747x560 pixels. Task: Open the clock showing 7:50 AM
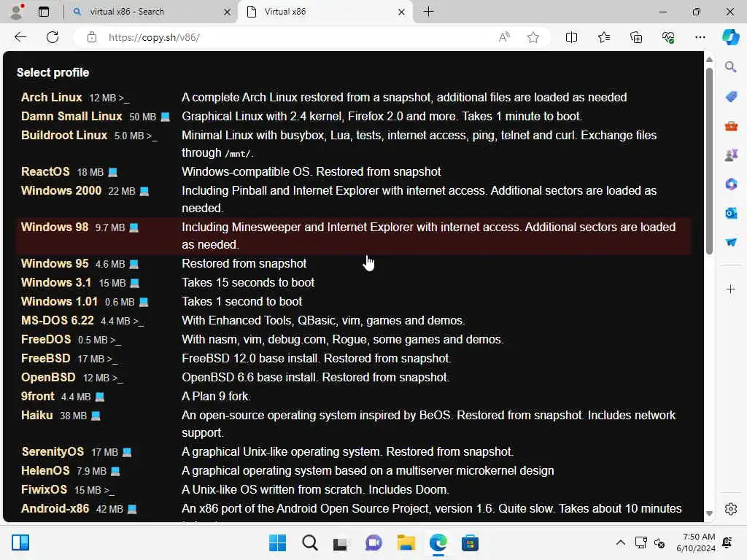(695, 542)
